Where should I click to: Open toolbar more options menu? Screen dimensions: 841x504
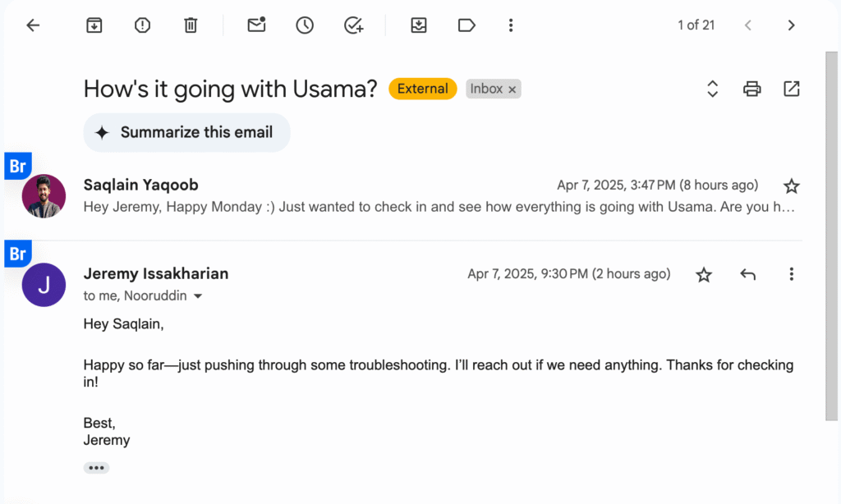pyautogui.click(x=511, y=25)
